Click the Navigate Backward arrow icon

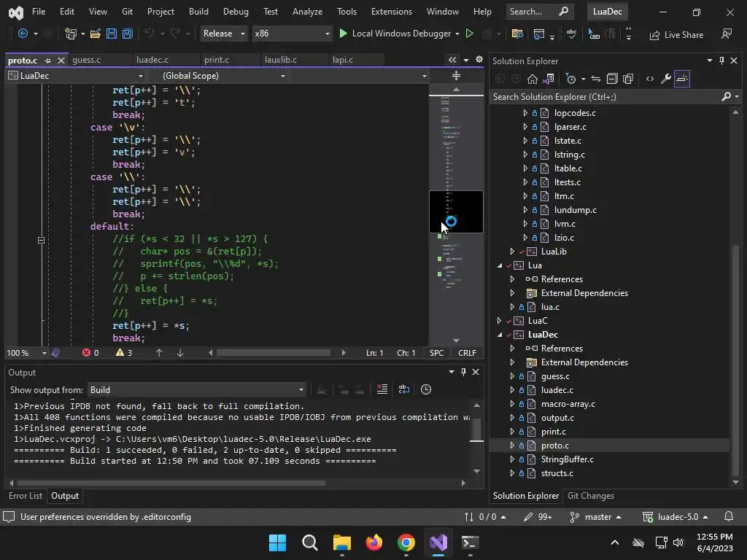(23, 34)
